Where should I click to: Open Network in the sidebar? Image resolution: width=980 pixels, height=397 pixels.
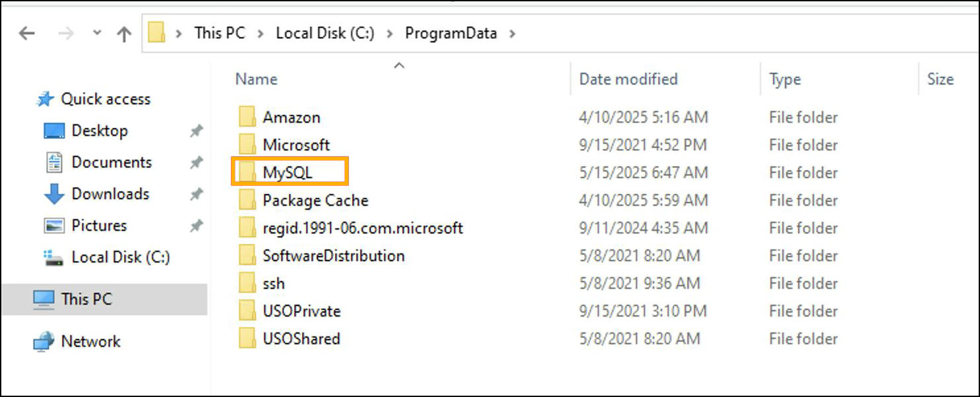[90, 342]
